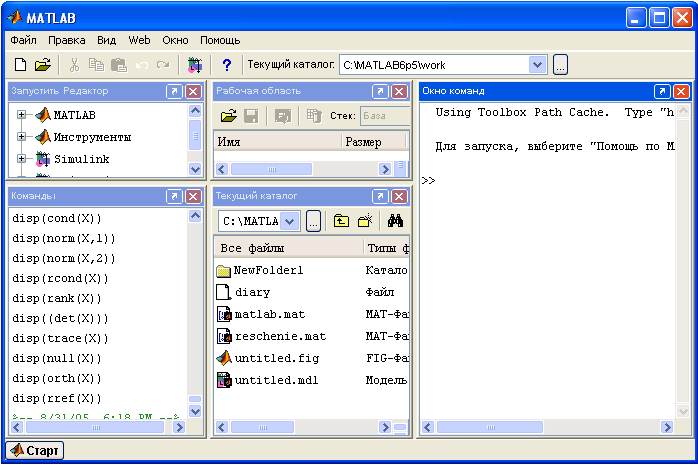Viewport: 698px width, 465px height.
Task: Click the Cut scissors icon
Action: coord(74,65)
